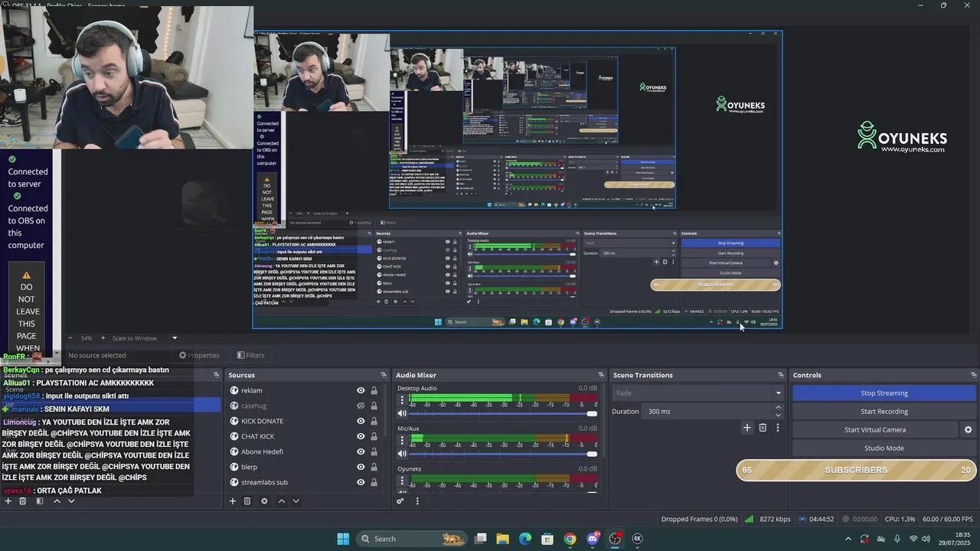The width and height of the screenshot is (980, 551).
Task: Click the taskbar Search box
Action: pos(412,539)
